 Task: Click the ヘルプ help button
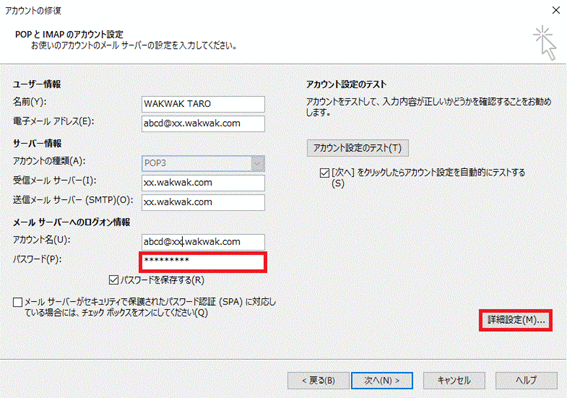526,381
